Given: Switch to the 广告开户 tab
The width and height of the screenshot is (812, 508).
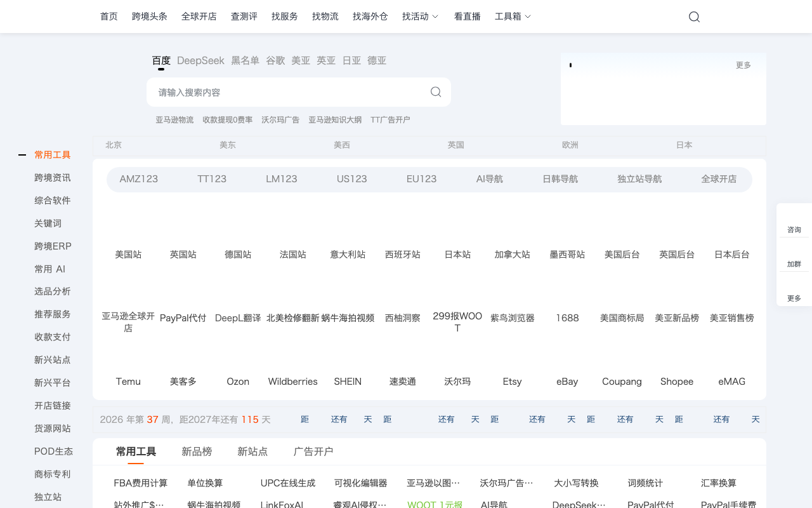Looking at the screenshot, I should point(313,451).
